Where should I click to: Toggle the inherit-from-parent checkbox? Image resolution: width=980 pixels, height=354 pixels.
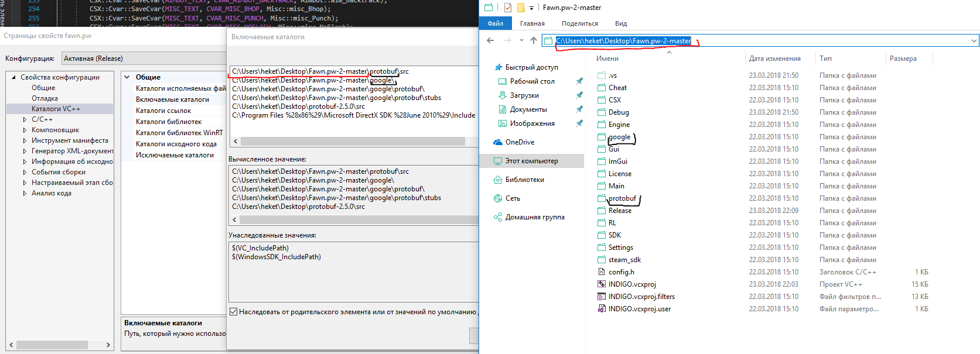(x=233, y=312)
